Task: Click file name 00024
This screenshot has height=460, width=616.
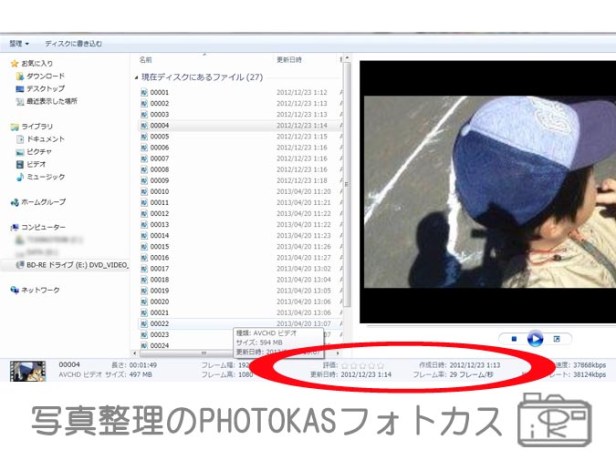Action: click(160, 346)
